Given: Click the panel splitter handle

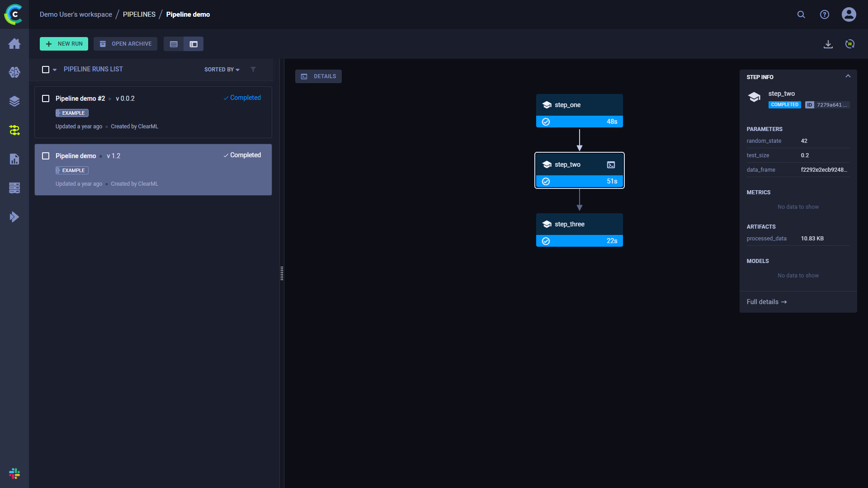Looking at the screenshot, I should pos(282,273).
